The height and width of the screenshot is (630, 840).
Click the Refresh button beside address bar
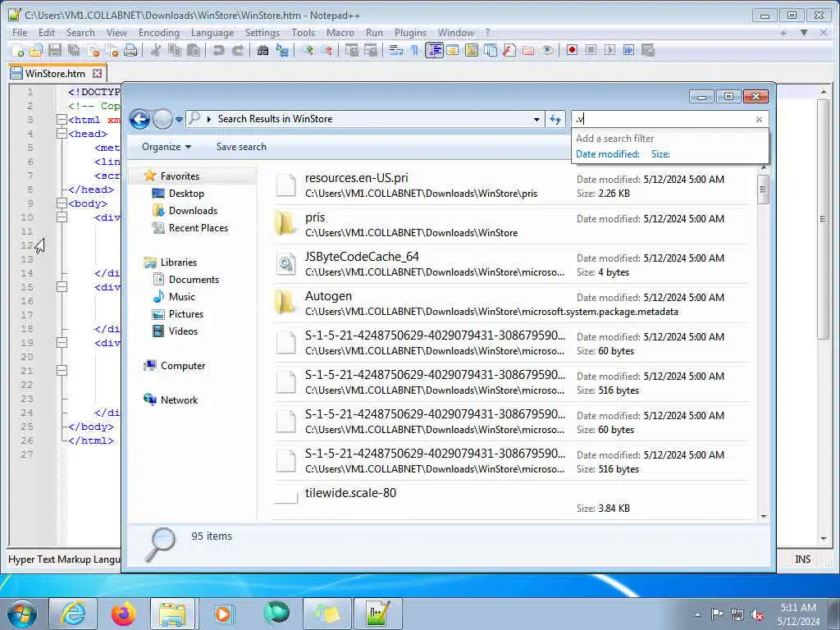[555, 120]
